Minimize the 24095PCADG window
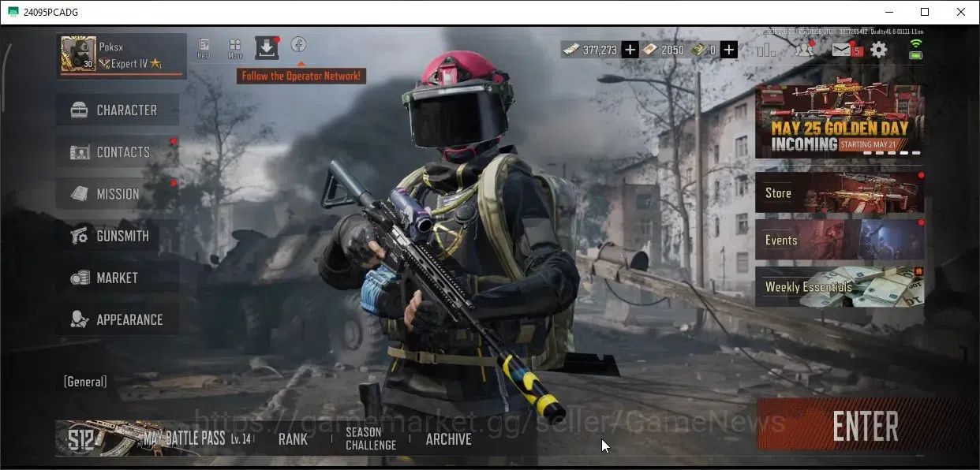Image resolution: width=980 pixels, height=470 pixels. 888,12
